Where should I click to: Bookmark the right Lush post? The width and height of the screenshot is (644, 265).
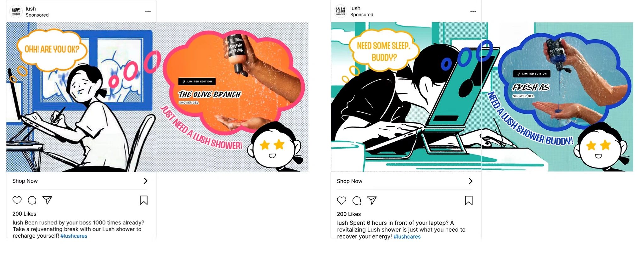pos(469,200)
